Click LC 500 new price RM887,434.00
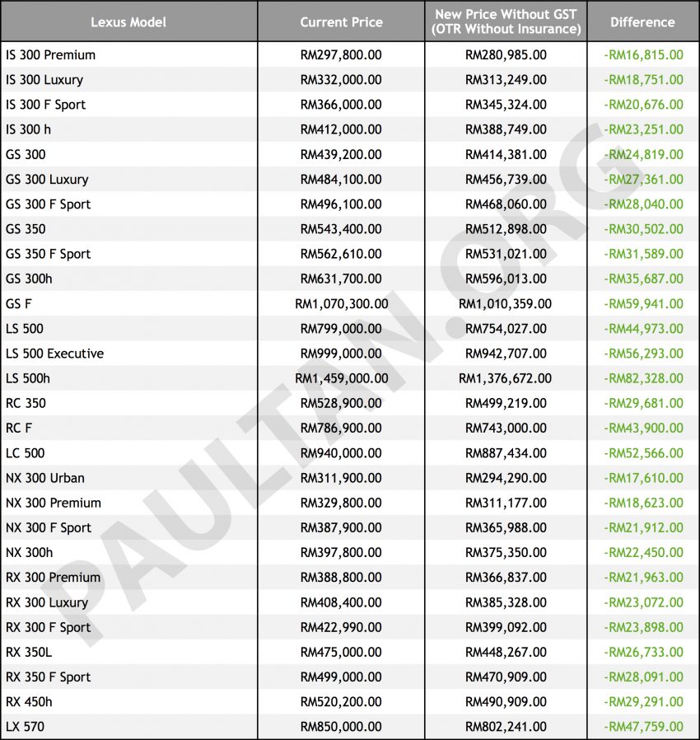 tap(506, 453)
